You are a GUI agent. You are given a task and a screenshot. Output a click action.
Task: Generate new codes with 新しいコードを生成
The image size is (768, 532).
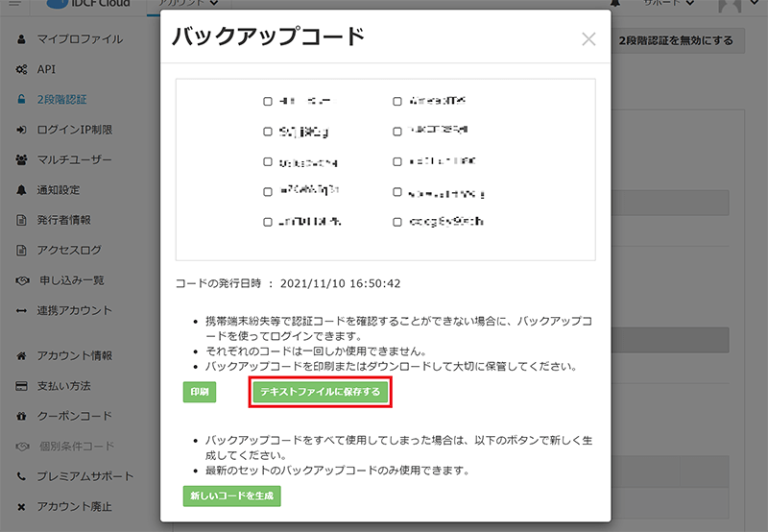[x=231, y=496]
